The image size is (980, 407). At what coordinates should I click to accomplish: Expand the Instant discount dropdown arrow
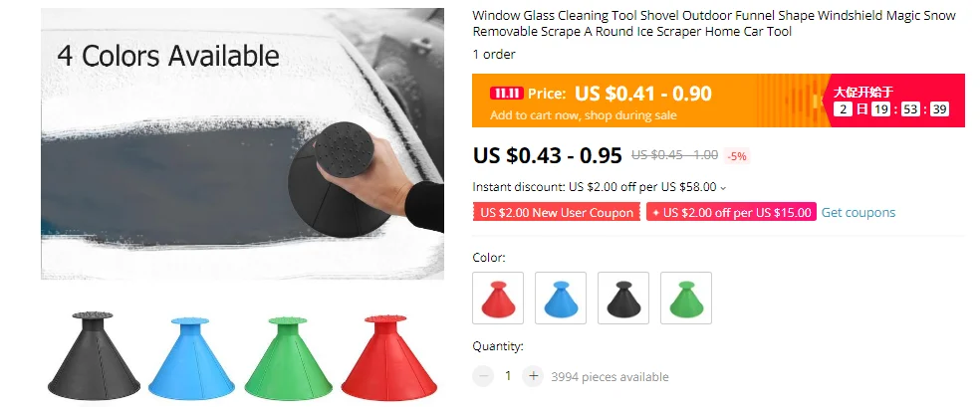click(x=723, y=187)
